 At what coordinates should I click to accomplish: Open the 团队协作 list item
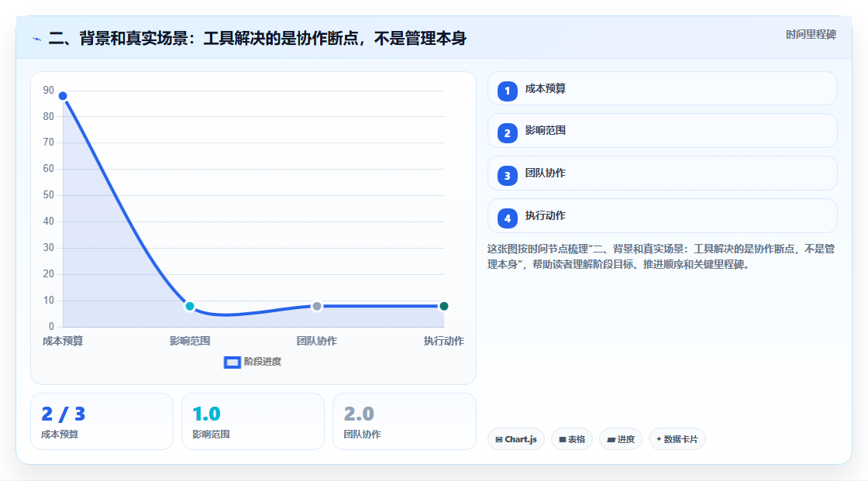[x=662, y=174]
